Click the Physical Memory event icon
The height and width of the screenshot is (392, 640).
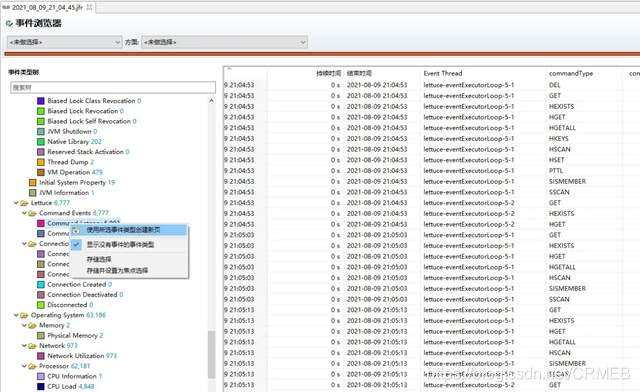pyautogui.click(x=41, y=335)
